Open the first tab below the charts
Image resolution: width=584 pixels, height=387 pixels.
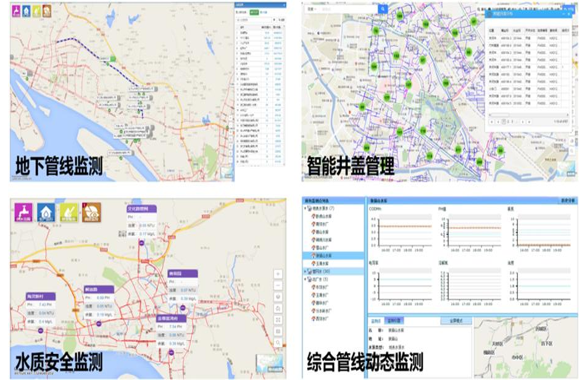point(376,321)
